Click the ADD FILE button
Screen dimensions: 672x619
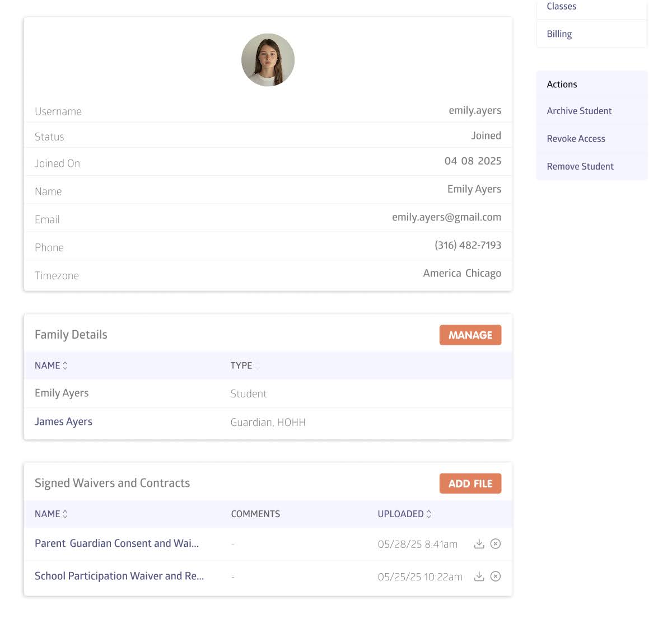pos(470,484)
